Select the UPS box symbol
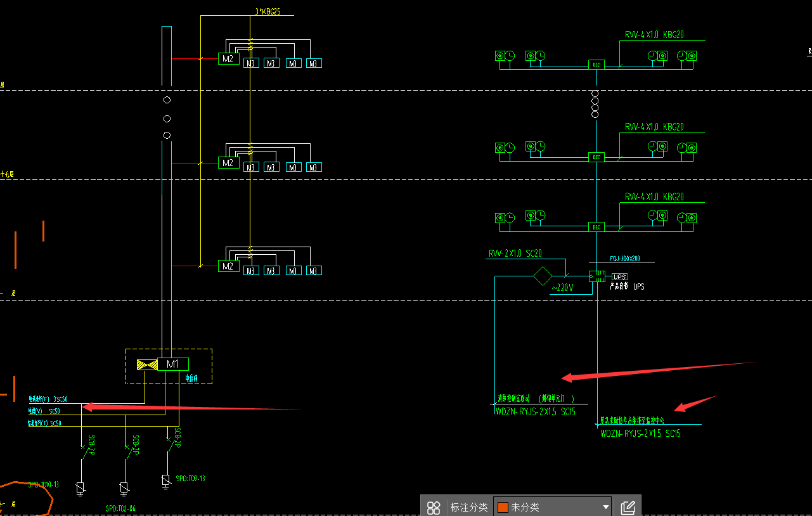 point(619,277)
